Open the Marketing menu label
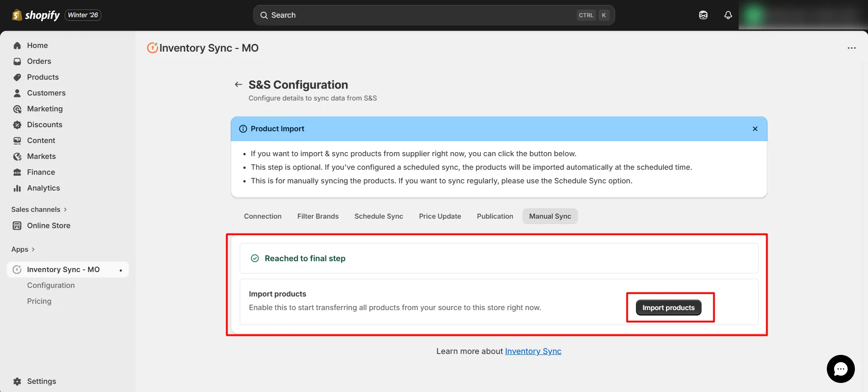The height and width of the screenshot is (392, 868). [45, 109]
